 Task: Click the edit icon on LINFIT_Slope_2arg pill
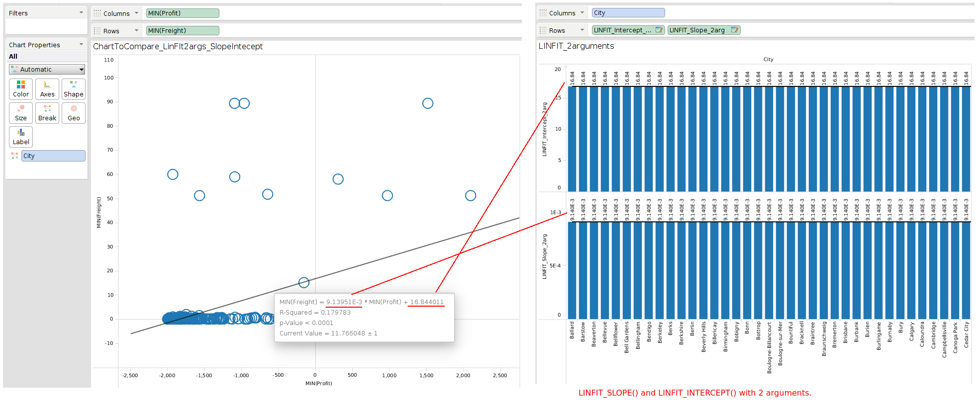coord(734,30)
